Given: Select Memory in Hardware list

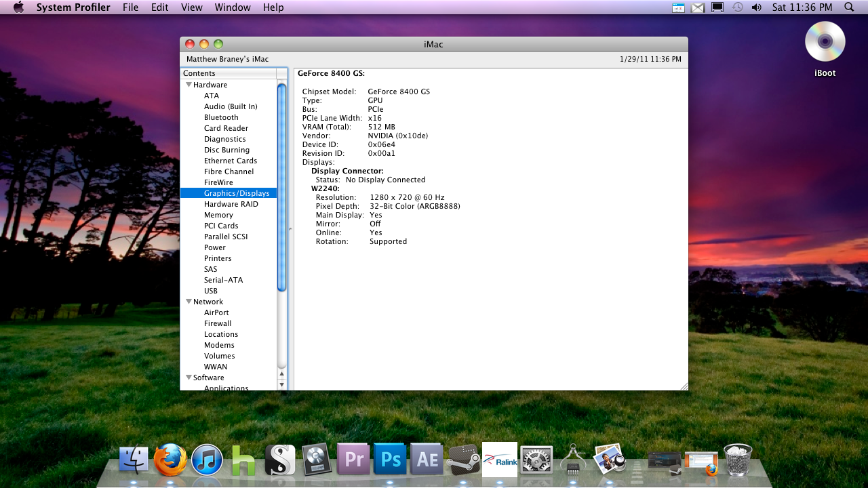Looking at the screenshot, I should tap(218, 215).
